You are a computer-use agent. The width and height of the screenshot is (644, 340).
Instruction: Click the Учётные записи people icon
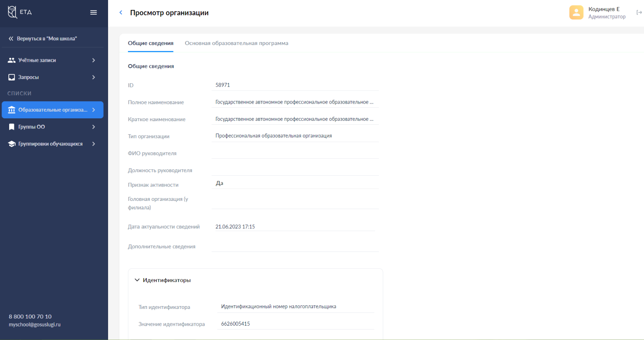click(12, 60)
